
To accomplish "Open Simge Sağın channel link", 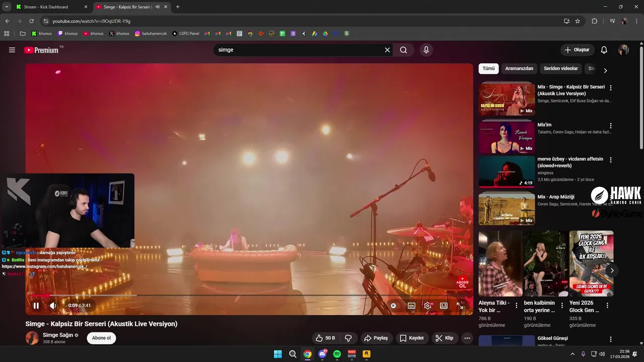I will (x=58, y=335).
